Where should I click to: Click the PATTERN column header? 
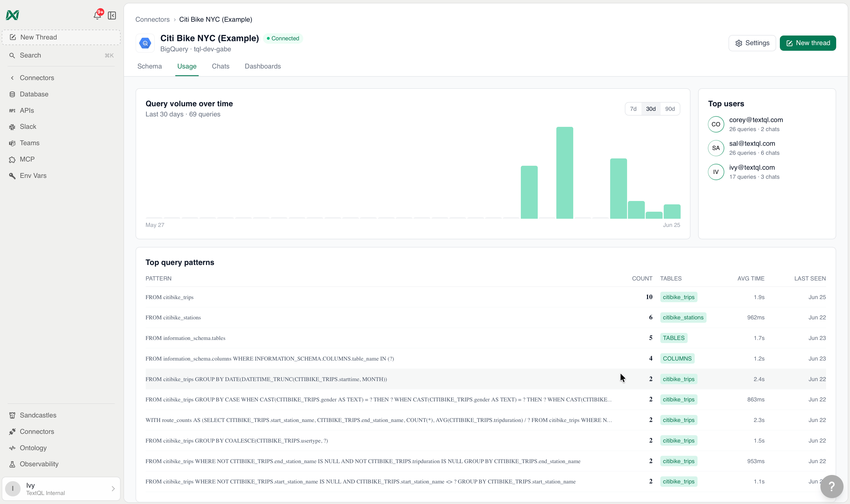pyautogui.click(x=158, y=278)
